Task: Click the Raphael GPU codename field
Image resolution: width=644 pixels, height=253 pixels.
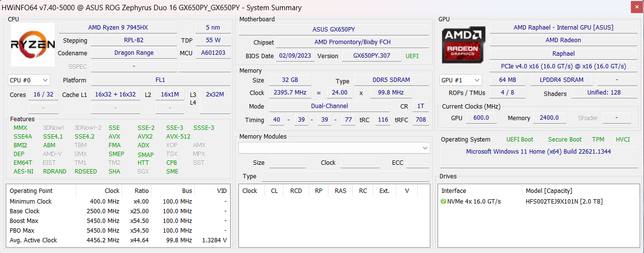Action: pos(564,54)
